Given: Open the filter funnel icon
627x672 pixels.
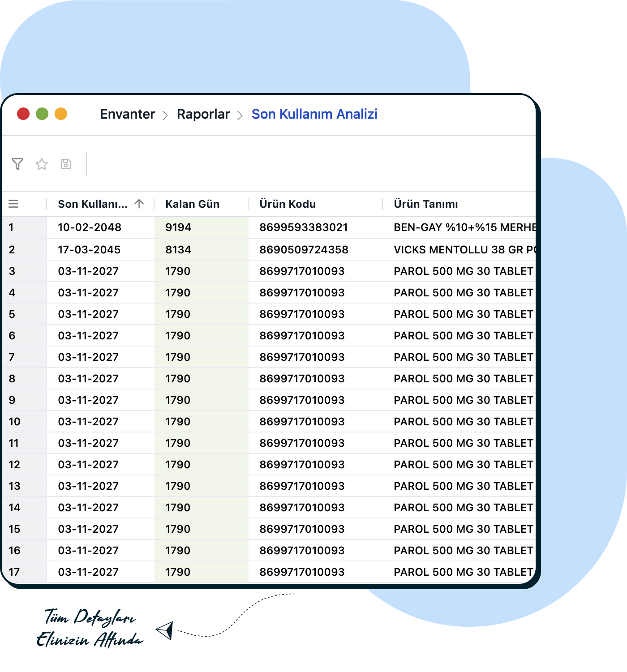Looking at the screenshot, I should tap(17, 164).
